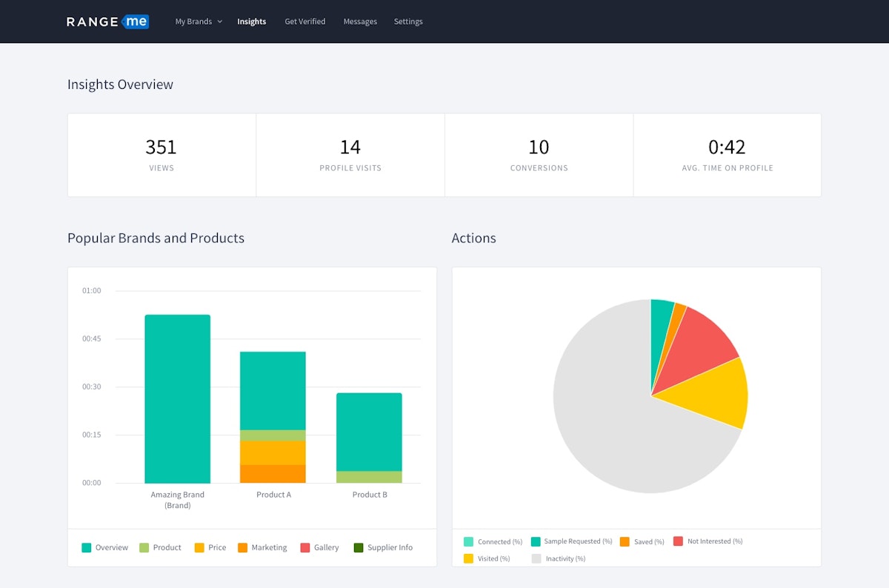Select the Product legend marker
889x588 pixels.
pyautogui.click(x=142, y=547)
